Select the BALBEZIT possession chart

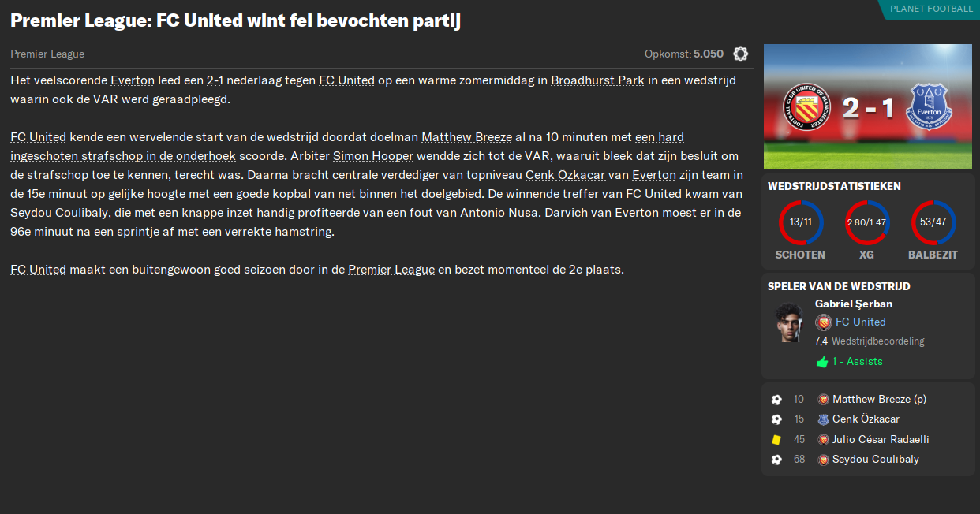click(x=932, y=222)
